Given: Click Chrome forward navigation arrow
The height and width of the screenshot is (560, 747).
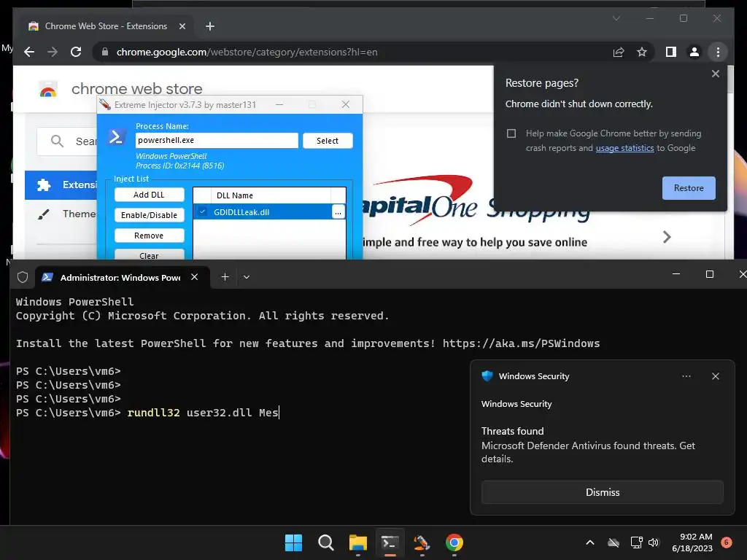Looking at the screenshot, I should [53, 52].
